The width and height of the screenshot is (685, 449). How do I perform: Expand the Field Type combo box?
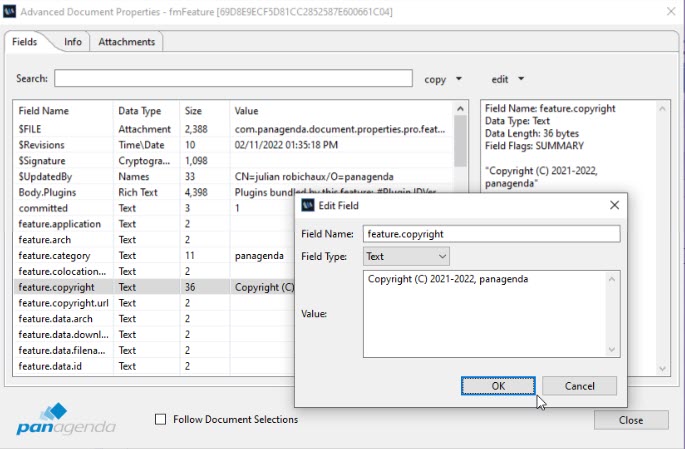point(406,256)
